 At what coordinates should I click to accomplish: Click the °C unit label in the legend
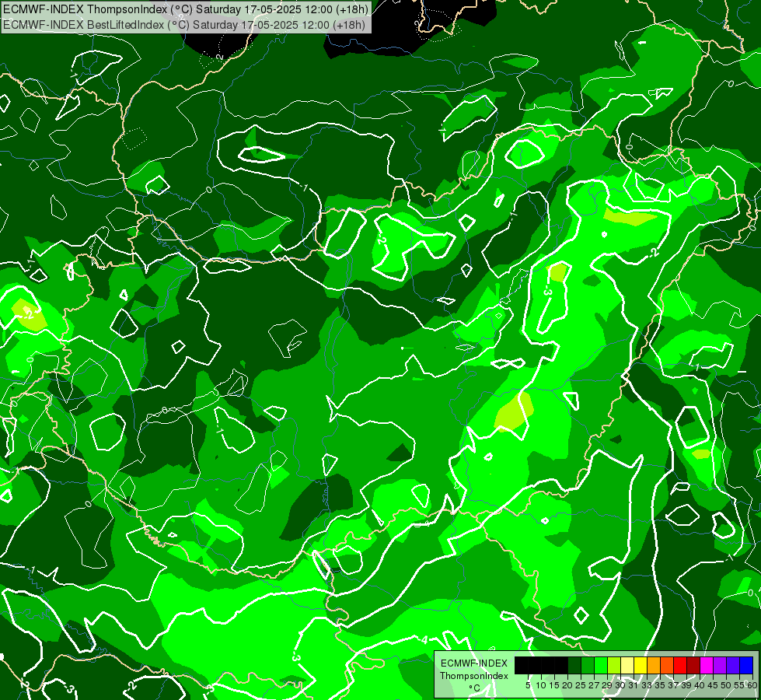click(475, 688)
